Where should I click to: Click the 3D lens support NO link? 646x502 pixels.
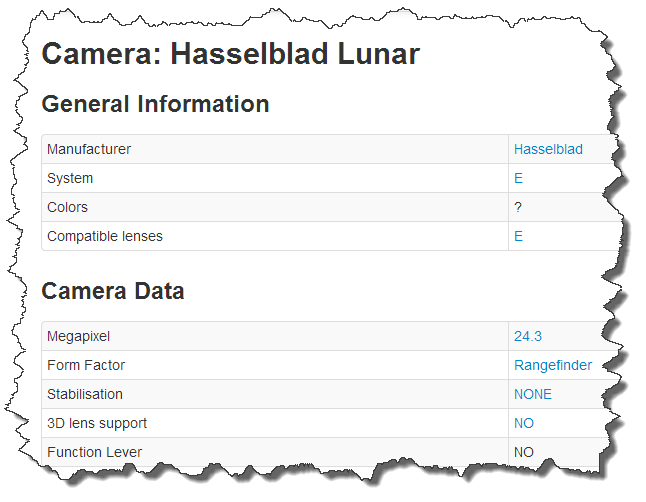[x=524, y=423]
